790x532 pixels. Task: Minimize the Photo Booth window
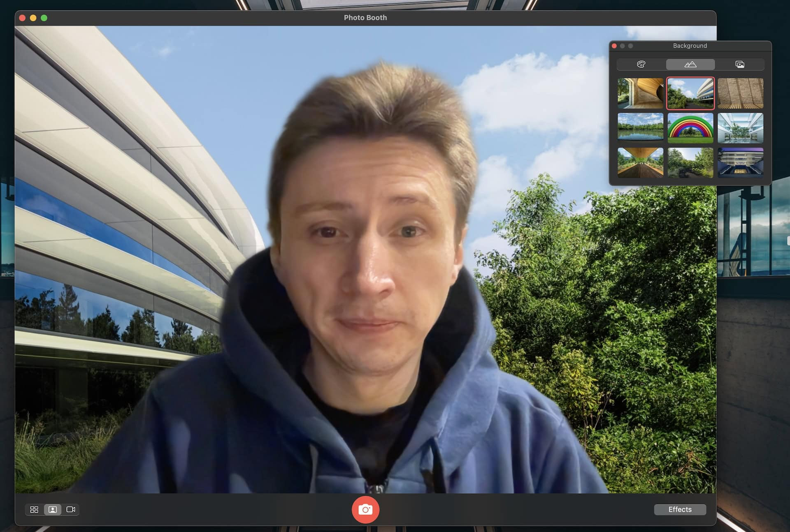[33, 18]
